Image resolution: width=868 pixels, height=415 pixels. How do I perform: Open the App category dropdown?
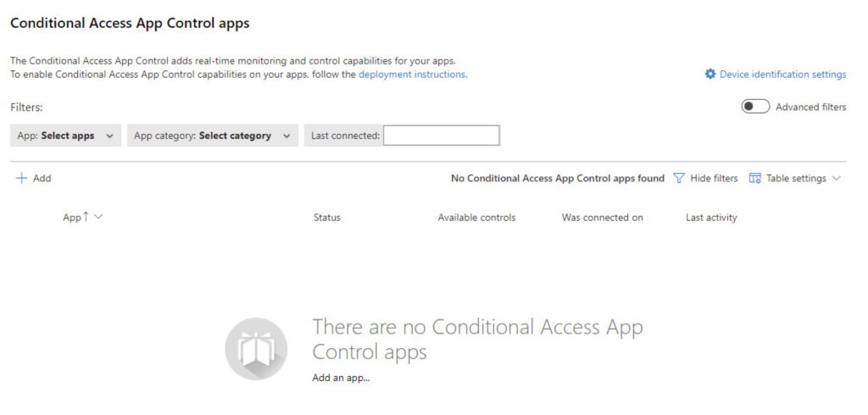pyautogui.click(x=212, y=136)
